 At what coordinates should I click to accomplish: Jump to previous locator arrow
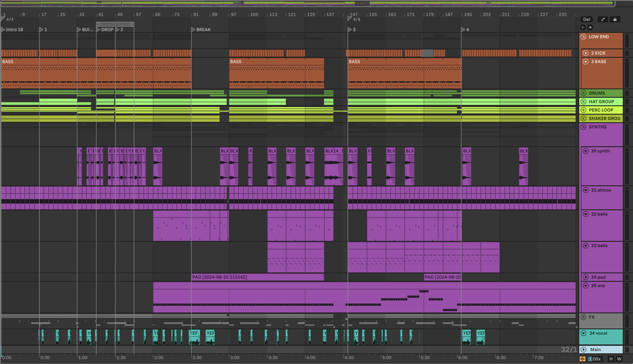coord(583,27)
